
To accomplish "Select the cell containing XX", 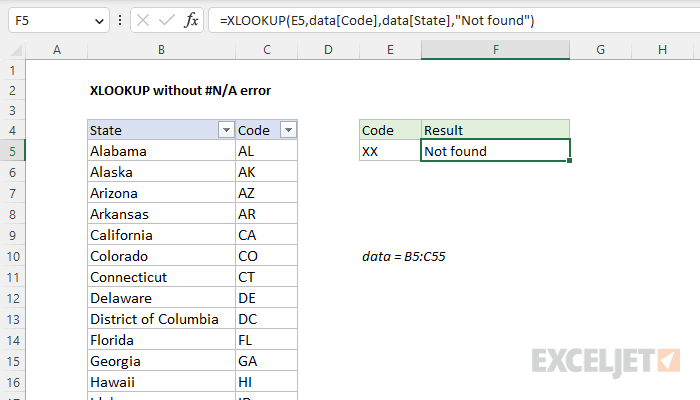I will click(390, 151).
